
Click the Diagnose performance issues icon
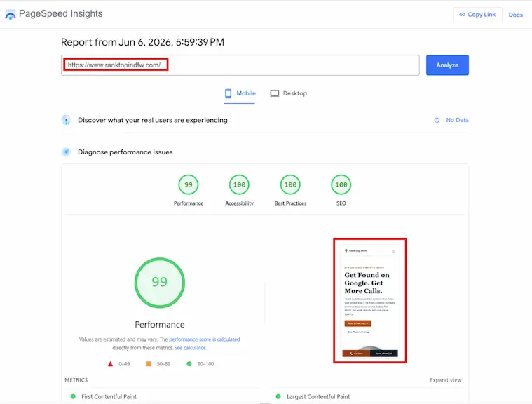tap(66, 151)
